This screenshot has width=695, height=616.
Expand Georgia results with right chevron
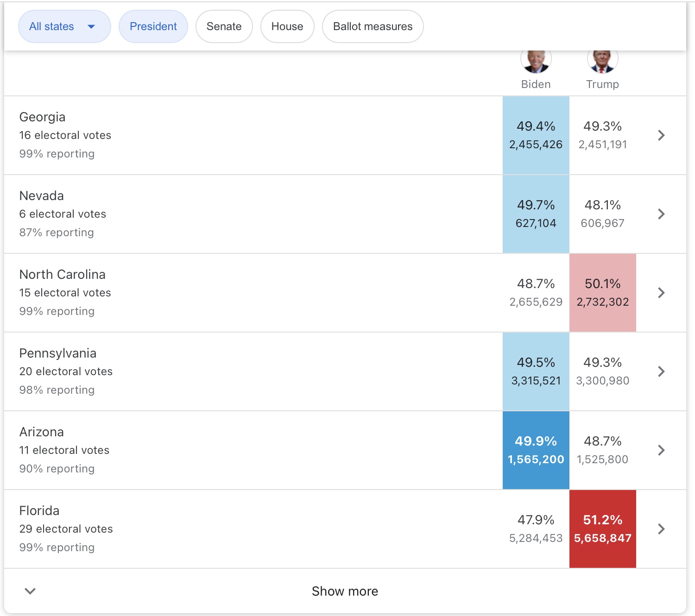point(661,135)
